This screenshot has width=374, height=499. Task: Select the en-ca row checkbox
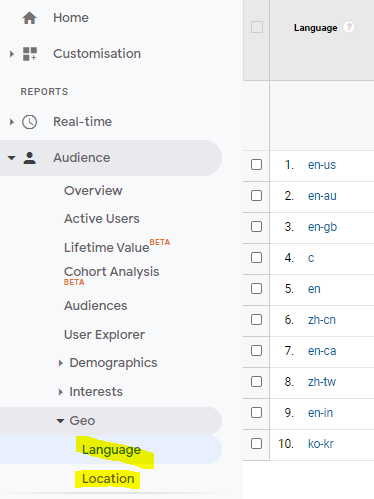point(256,351)
